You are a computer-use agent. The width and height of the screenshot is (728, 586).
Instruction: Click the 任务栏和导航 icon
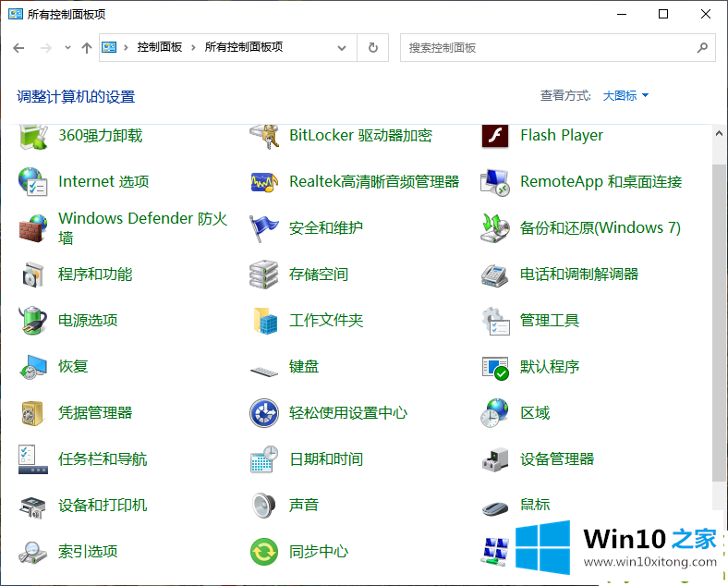click(32, 459)
